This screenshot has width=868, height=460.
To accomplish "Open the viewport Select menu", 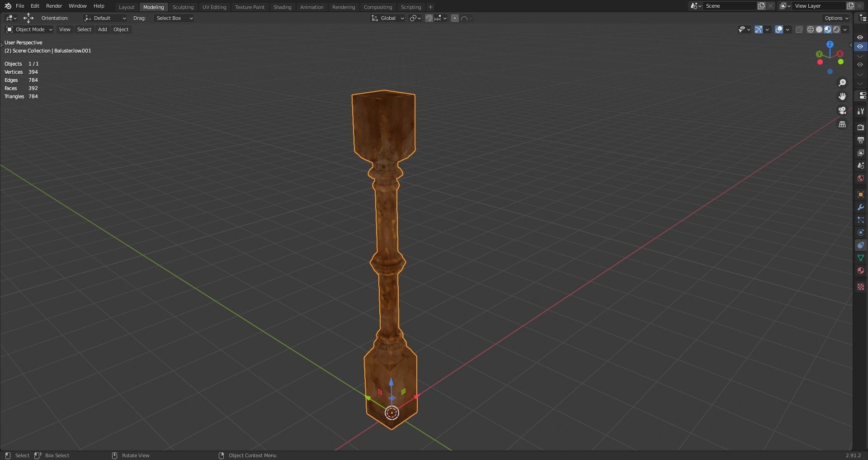I will (x=84, y=29).
